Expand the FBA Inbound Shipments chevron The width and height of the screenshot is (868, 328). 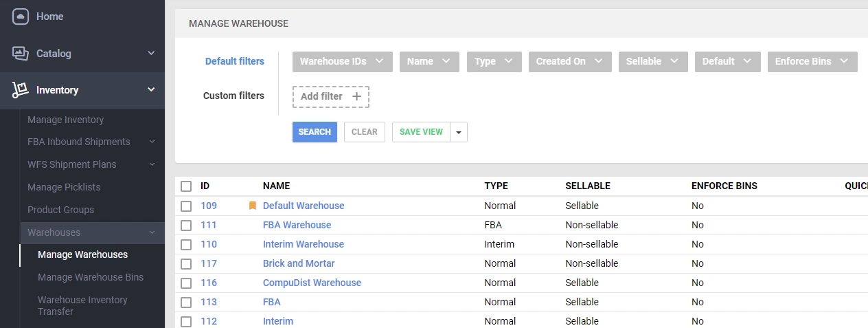click(152, 142)
